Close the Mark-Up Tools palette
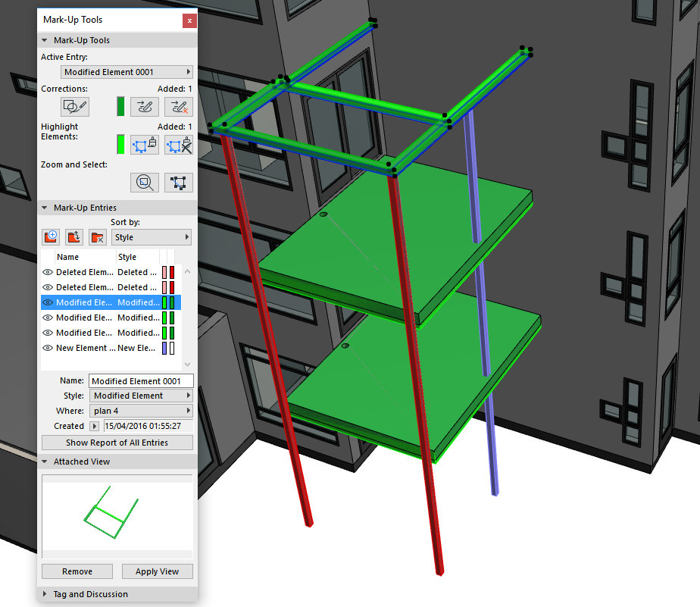This screenshot has height=607, width=700. (x=189, y=20)
